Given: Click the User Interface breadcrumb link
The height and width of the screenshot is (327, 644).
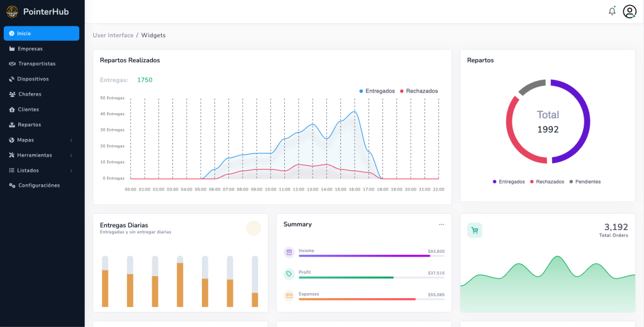Looking at the screenshot, I should (x=113, y=35).
